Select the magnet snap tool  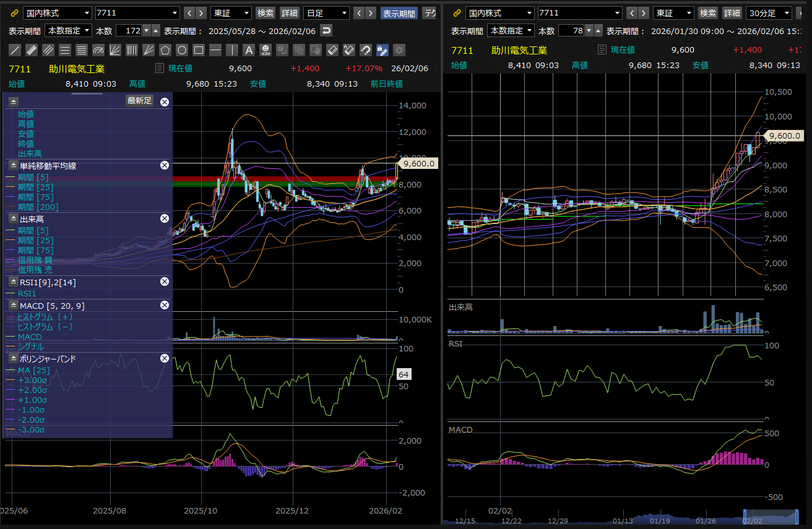point(366,50)
